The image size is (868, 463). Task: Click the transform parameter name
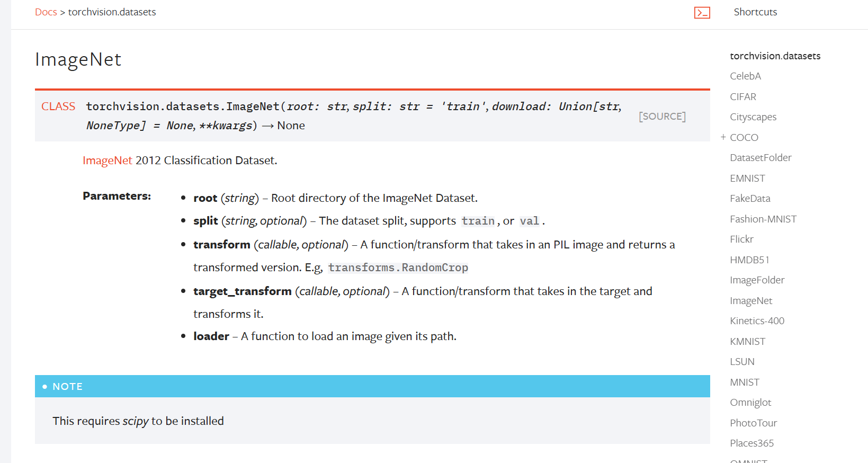click(x=222, y=245)
